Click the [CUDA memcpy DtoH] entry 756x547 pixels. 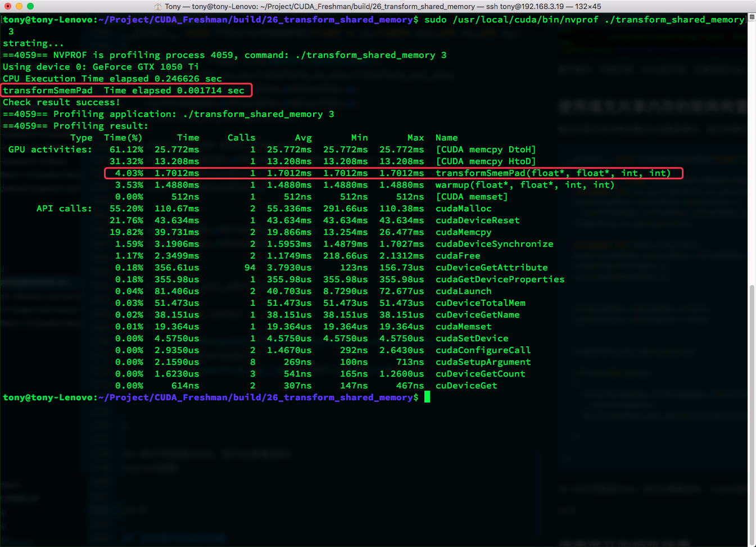pyautogui.click(x=486, y=150)
